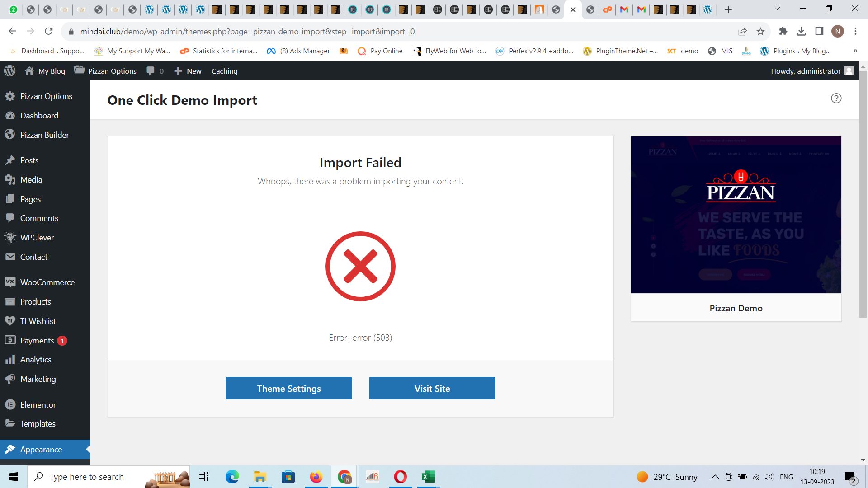Open the comments bubble in admin bar
This screenshot has width=868, height=488.
(155, 71)
